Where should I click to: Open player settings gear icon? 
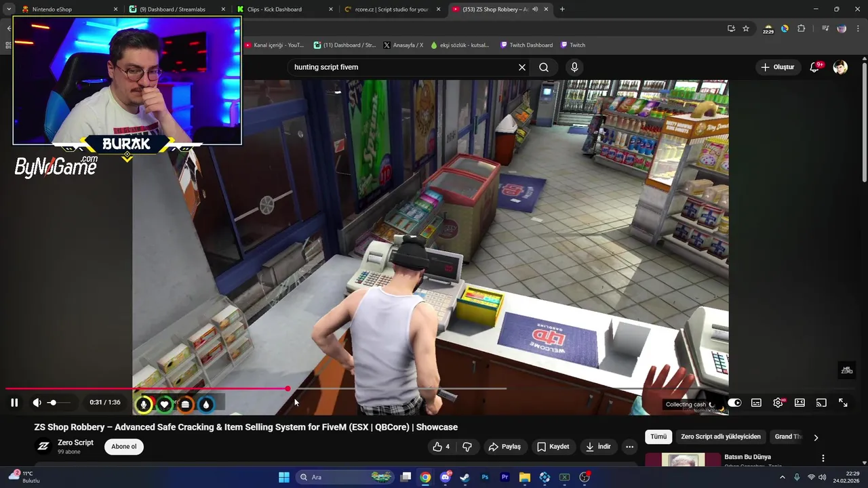[778, 403]
